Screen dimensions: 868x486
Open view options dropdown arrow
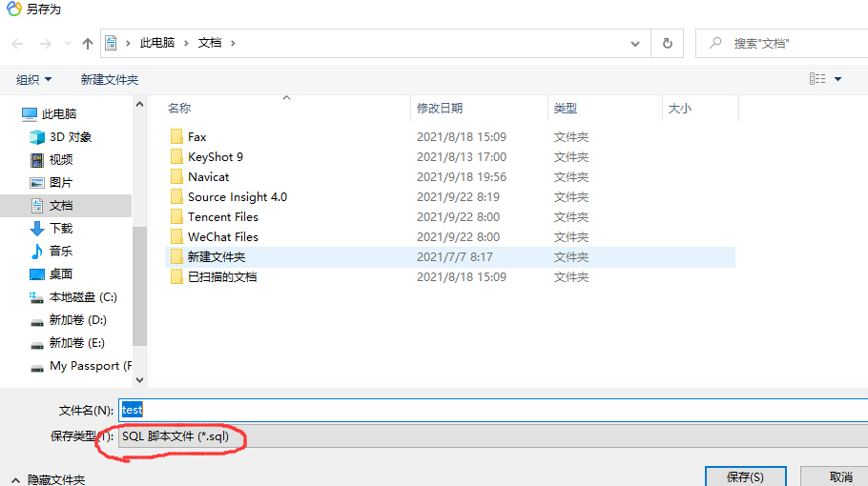point(838,79)
